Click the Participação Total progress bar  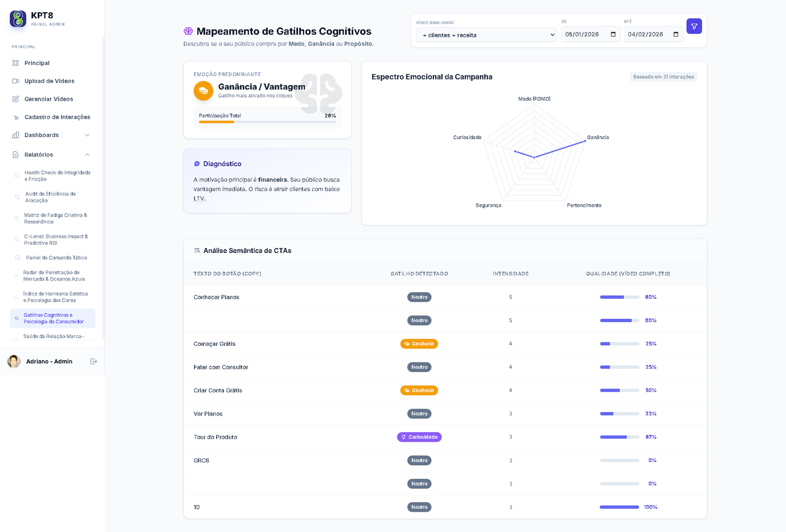tap(267, 122)
